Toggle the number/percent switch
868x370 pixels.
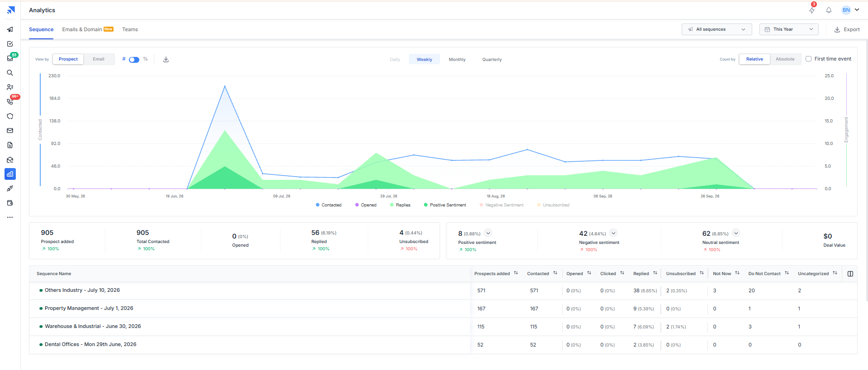[x=134, y=60]
